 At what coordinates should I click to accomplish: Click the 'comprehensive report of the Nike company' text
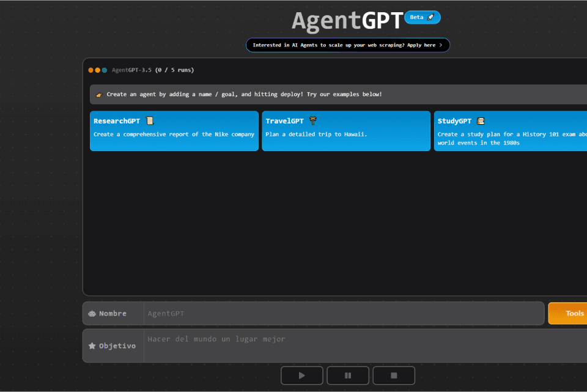point(189,135)
